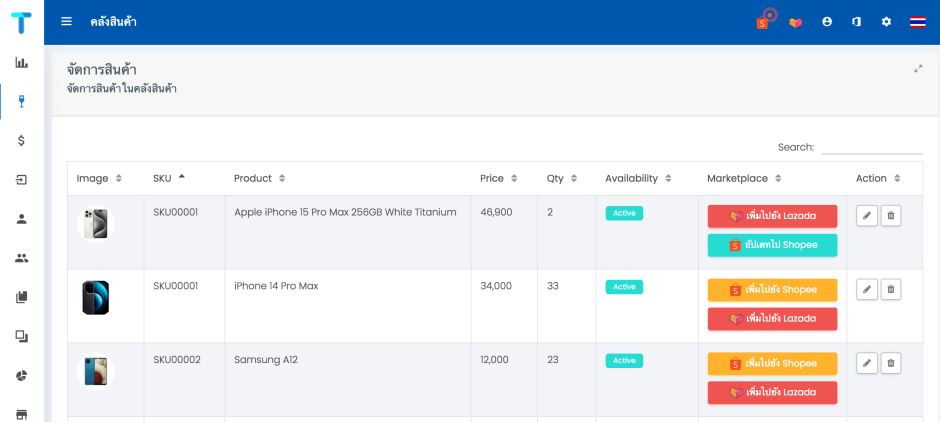Expand the panel with fullscreen arrows icon
The height and width of the screenshot is (422, 940).
(x=918, y=69)
